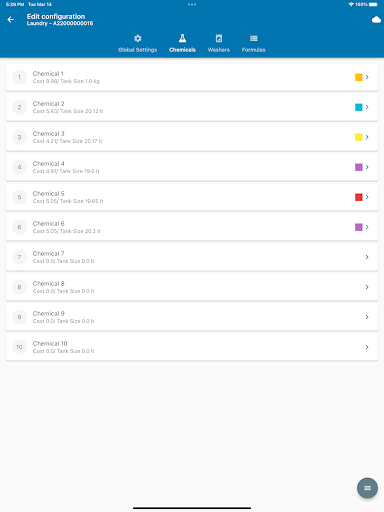Screen dimensions: 384x512
Task: Expand Chemical 8 chevron
Action: point(367,287)
